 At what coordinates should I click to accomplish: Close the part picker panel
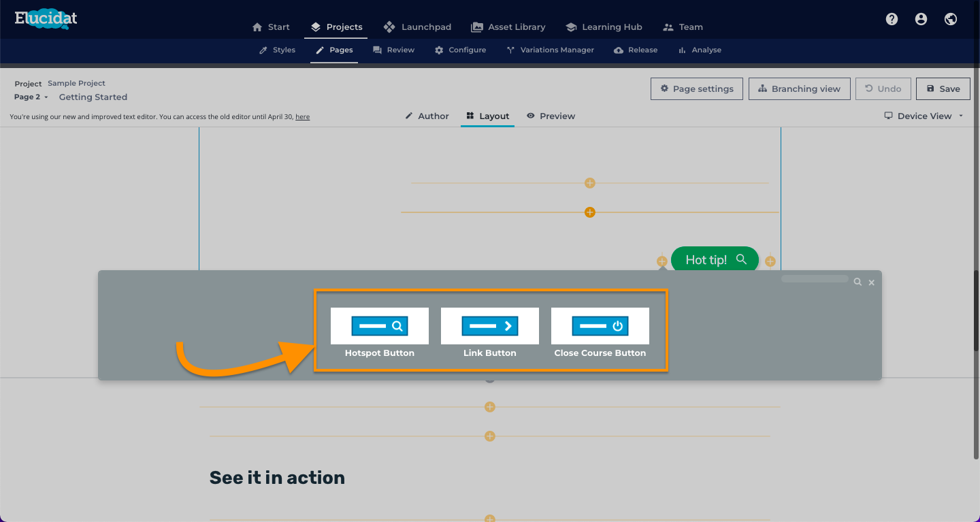[872, 282]
